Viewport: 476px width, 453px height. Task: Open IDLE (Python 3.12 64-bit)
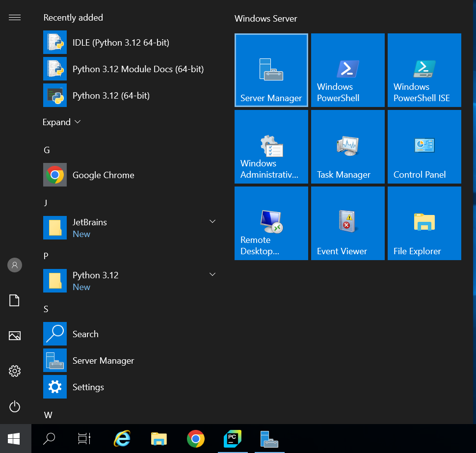120,43
